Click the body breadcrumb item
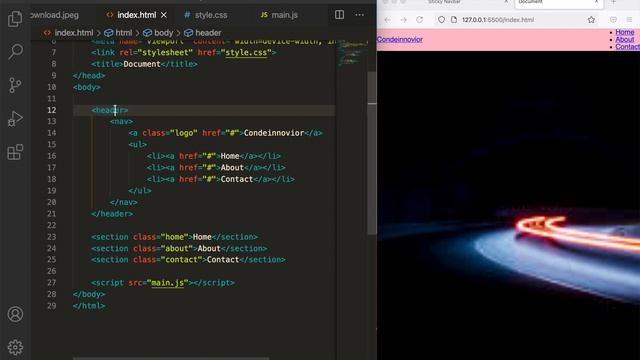 coord(158,33)
